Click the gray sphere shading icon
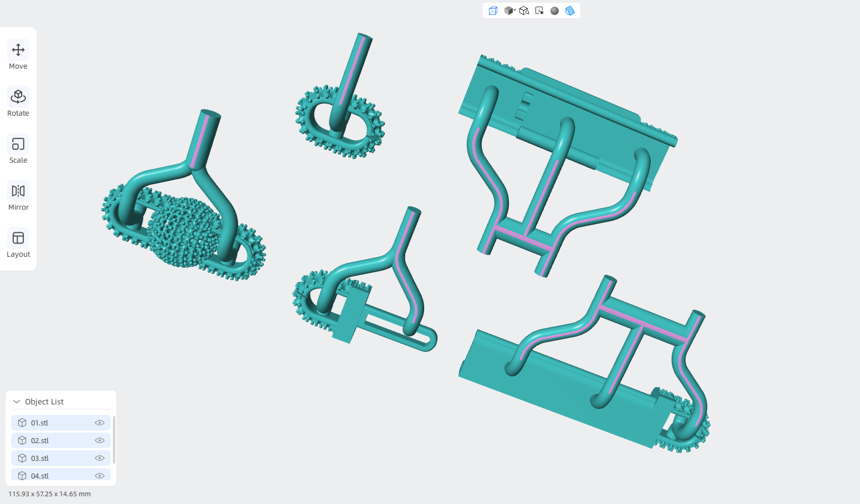 (x=554, y=11)
